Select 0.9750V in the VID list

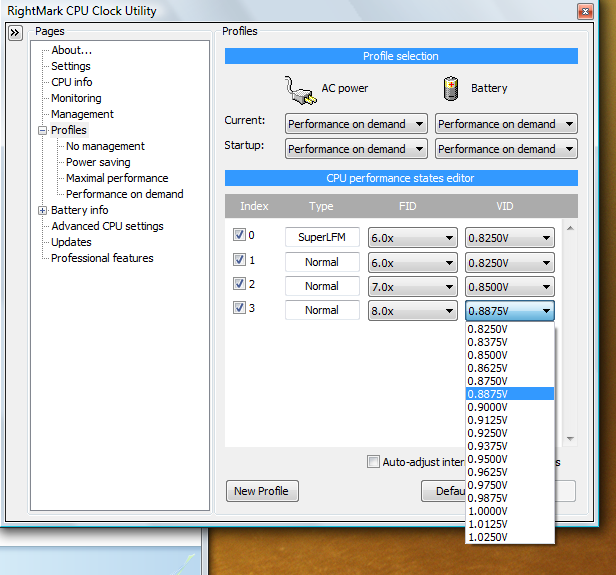tap(510, 485)
